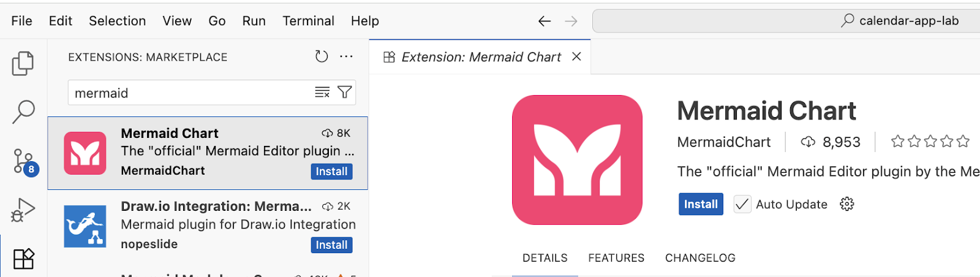Open the Terminal menu
Image resolution: width=980 pixels, height=277 pixels.
pos(308,21)
